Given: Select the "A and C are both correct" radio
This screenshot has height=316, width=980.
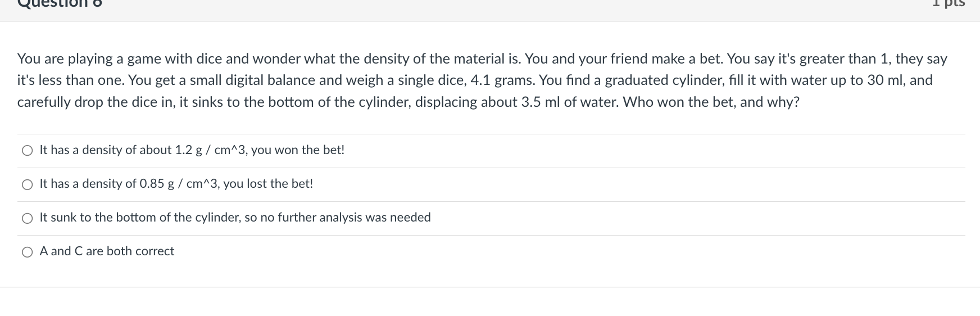Looking at the screenshot, I should coord(28,252).
